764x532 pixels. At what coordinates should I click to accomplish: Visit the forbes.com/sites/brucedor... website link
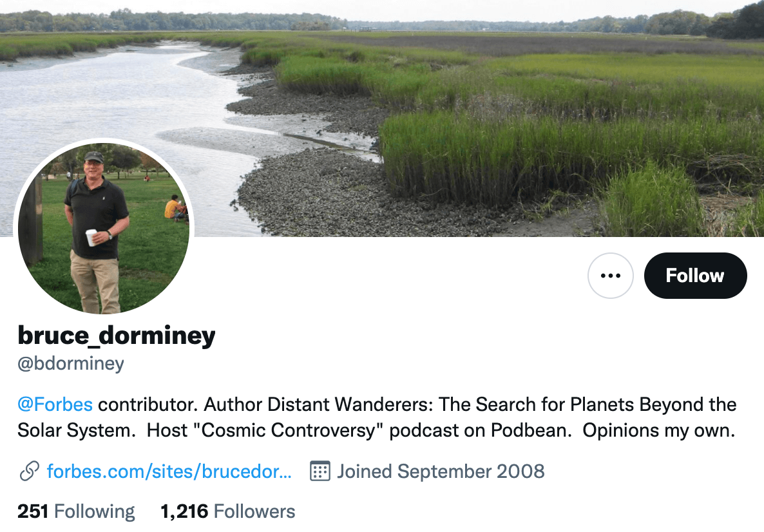tap(169, 471)
